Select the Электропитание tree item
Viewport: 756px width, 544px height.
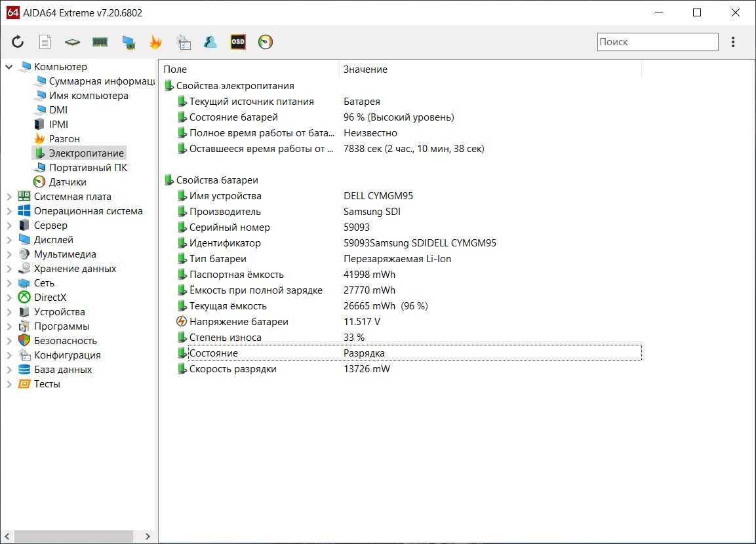point(87,153)
